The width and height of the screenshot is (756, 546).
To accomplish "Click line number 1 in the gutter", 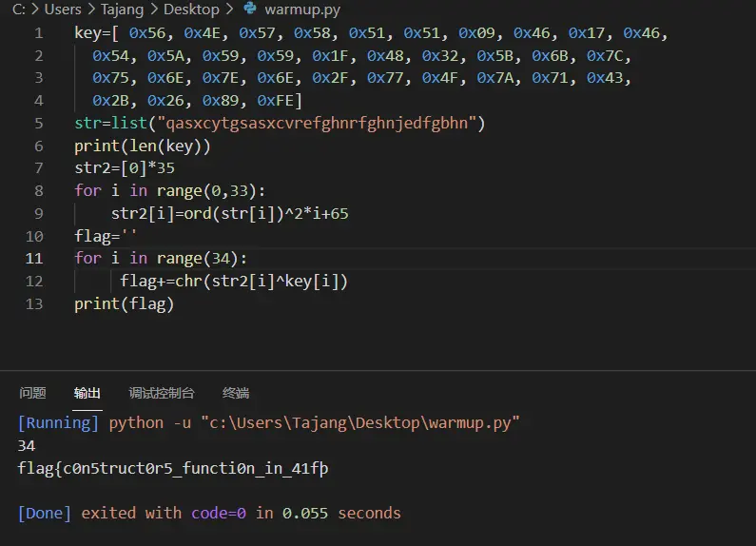I will pos(38,33).
